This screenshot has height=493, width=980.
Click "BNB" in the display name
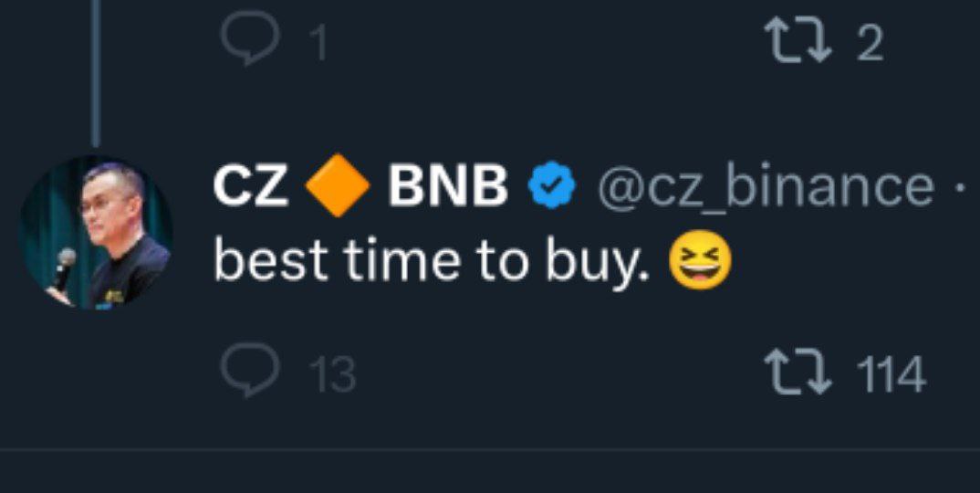(447, 187)
